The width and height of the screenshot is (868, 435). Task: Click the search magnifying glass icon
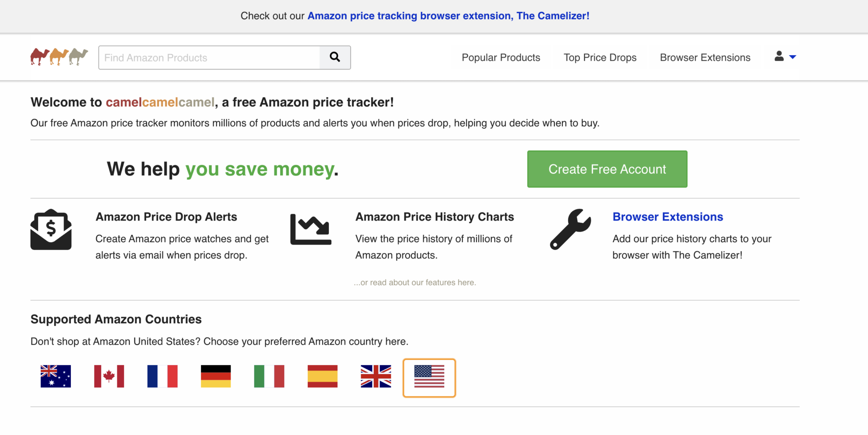(335, 57)
